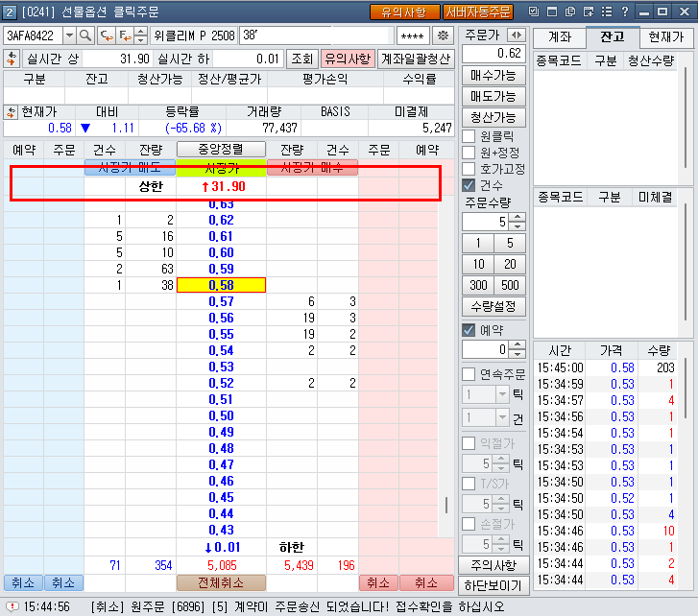This screenshot has width=698, height=616.
Task: Click the 매도가능 button
Action: 493,97
